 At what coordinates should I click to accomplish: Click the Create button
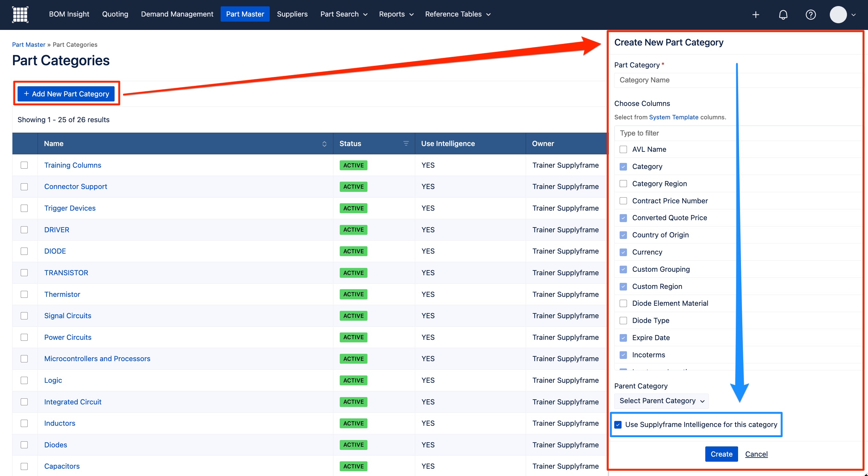721,454
